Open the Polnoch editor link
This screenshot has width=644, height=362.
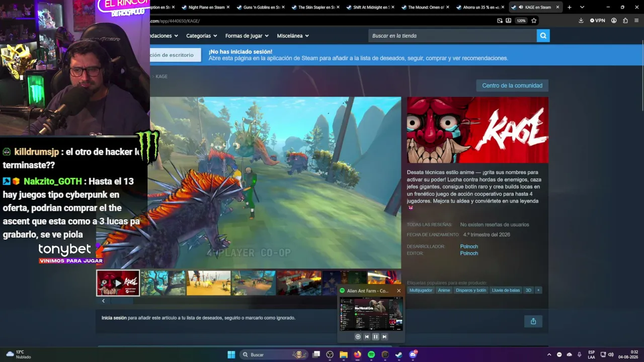469,253
